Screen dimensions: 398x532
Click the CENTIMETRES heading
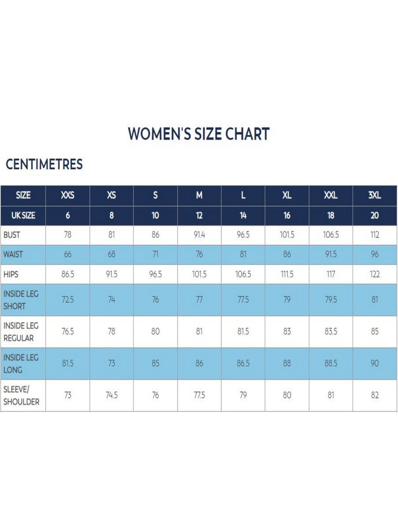(x=44, y=164)
